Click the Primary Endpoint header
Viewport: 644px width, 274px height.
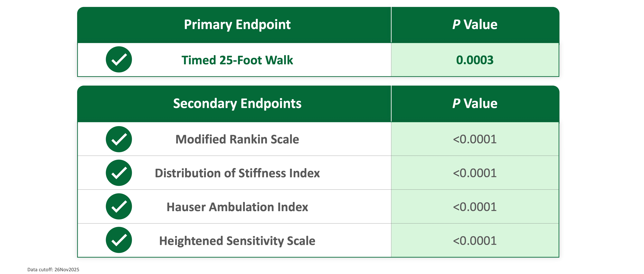coord(237,24)
